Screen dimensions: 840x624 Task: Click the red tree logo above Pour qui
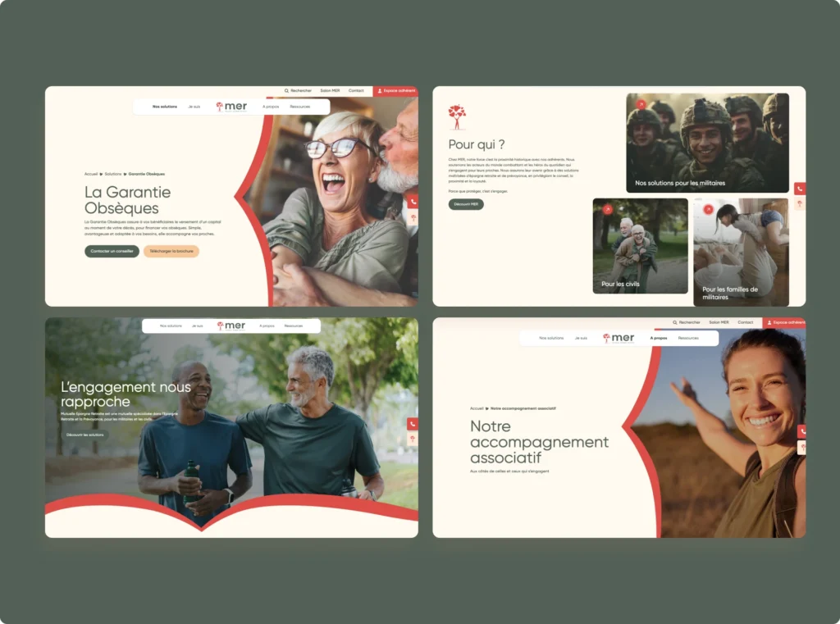457,116
